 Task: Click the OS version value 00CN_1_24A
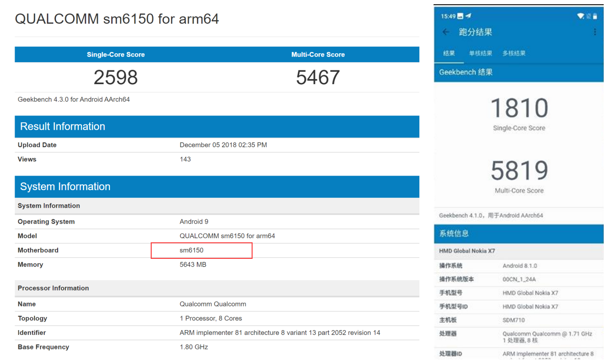click(519, 279)
